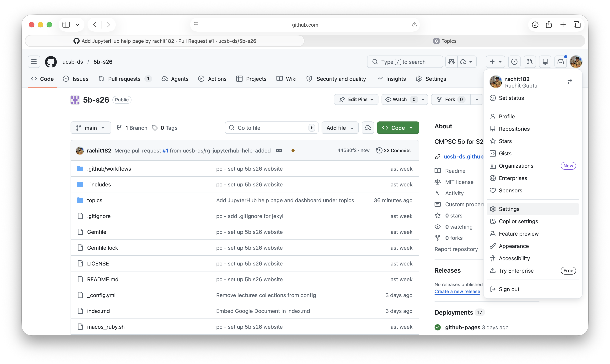This screenshot has height=364, width=610.
Task: Open the repository sidebar hamburger menu
Action: 34,62
